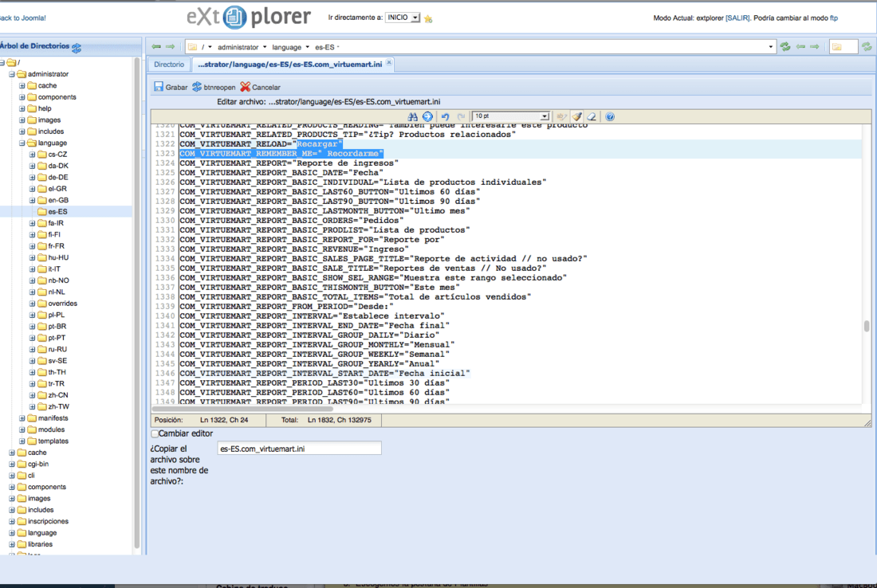The height and width of the screenshot is (588, 877).
Task: Click the second forward arrow right of path bar
Action: pyautogui.click(x=815, y=46)
